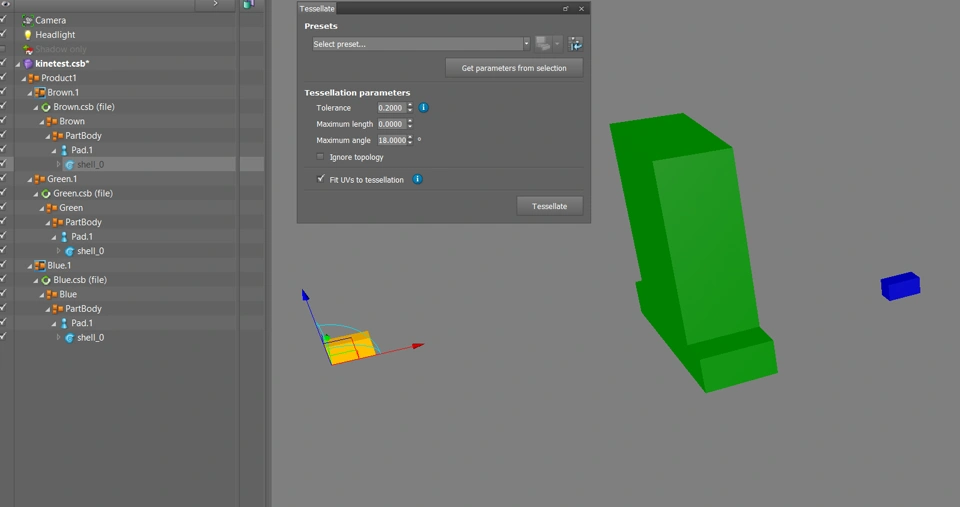960x507 pixels.
Task: Expand shell_0 under Blue's Pad.1
Action: [59, 338]
